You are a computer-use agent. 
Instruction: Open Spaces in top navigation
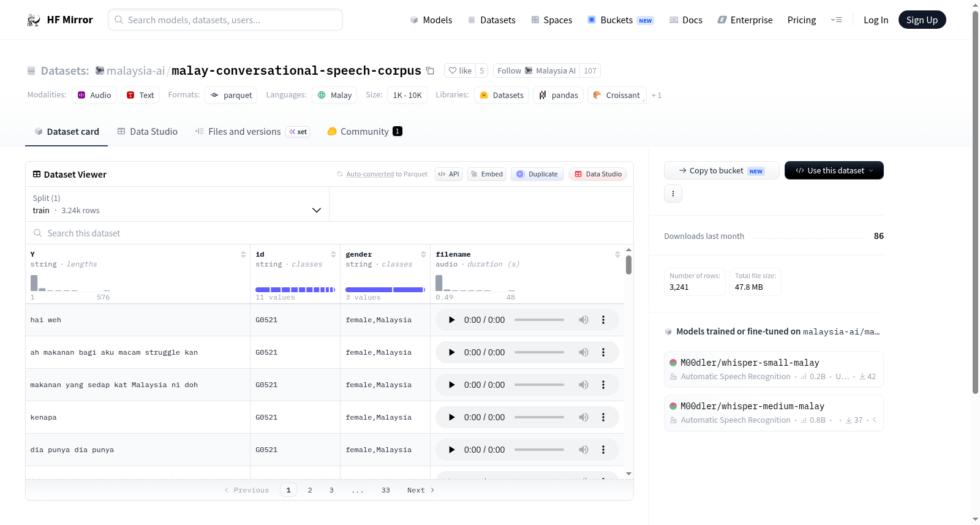point(552,20)
